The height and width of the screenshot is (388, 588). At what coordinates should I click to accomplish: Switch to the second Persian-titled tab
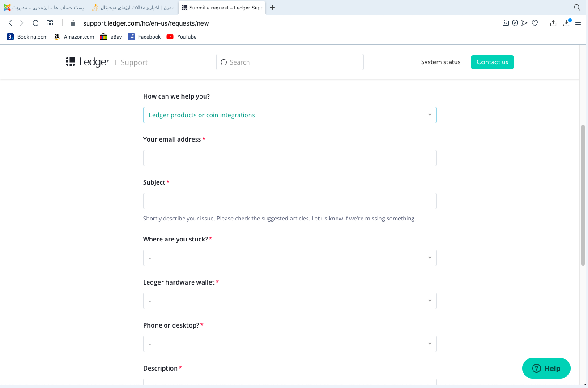pos(133,8)
